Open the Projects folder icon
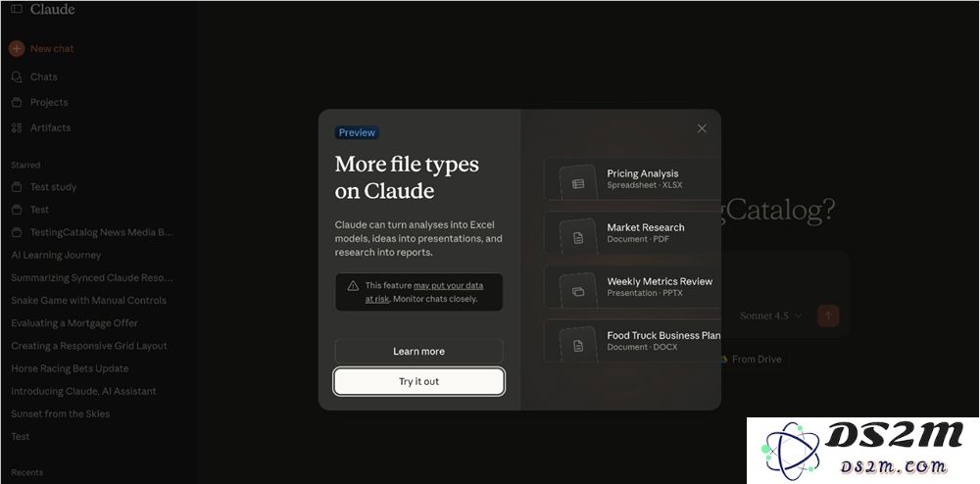980x484 pixels. 17,102
